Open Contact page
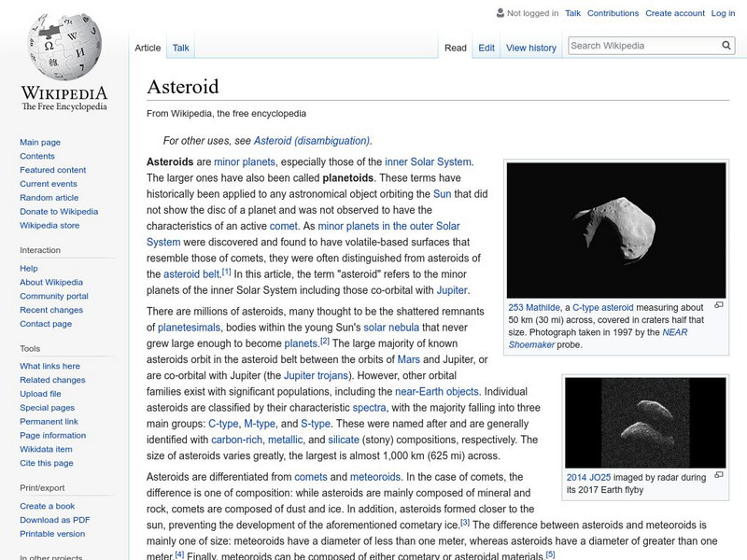 coord(46,323)
